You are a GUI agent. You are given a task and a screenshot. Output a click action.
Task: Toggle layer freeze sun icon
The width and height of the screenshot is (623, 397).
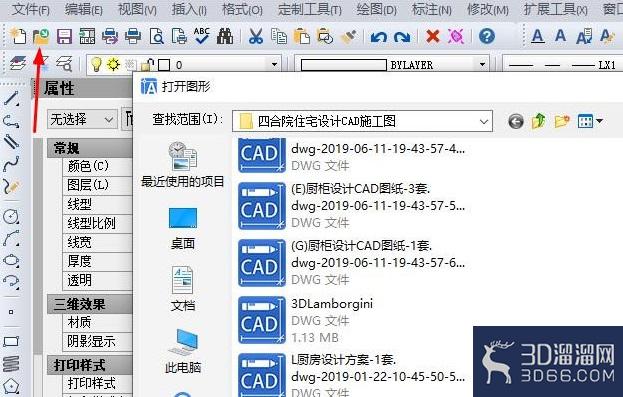click(x=113, y=64)
